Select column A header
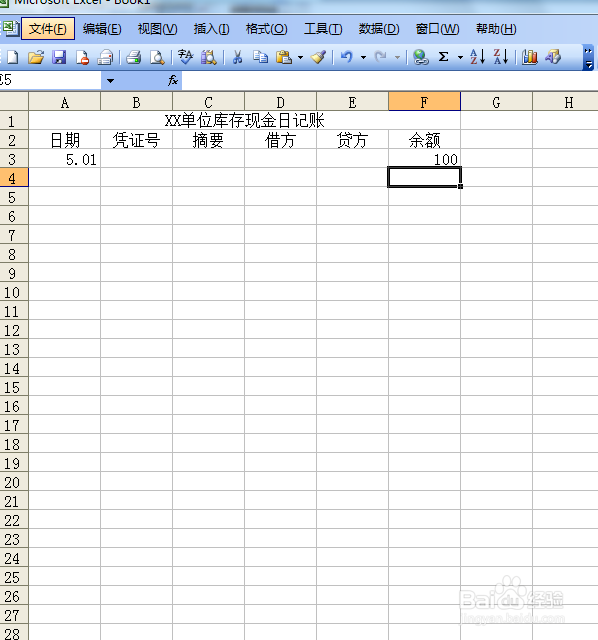Image resolution: width=598 pixels, height=640 pixels. 64,102
